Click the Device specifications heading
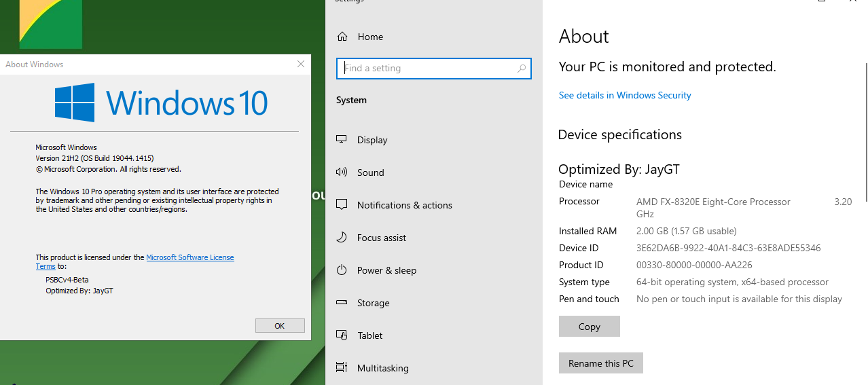The height and width of the screenshot is (385, 868). [620, 134]
